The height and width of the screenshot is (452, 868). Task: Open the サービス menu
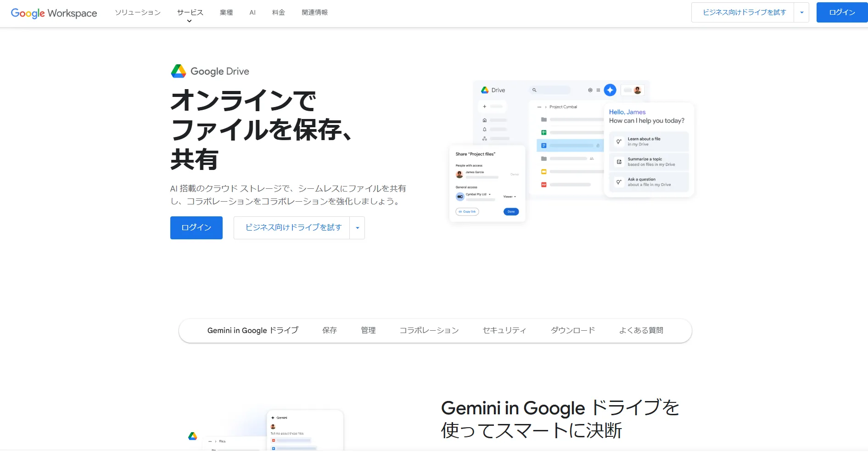point(190,12)
